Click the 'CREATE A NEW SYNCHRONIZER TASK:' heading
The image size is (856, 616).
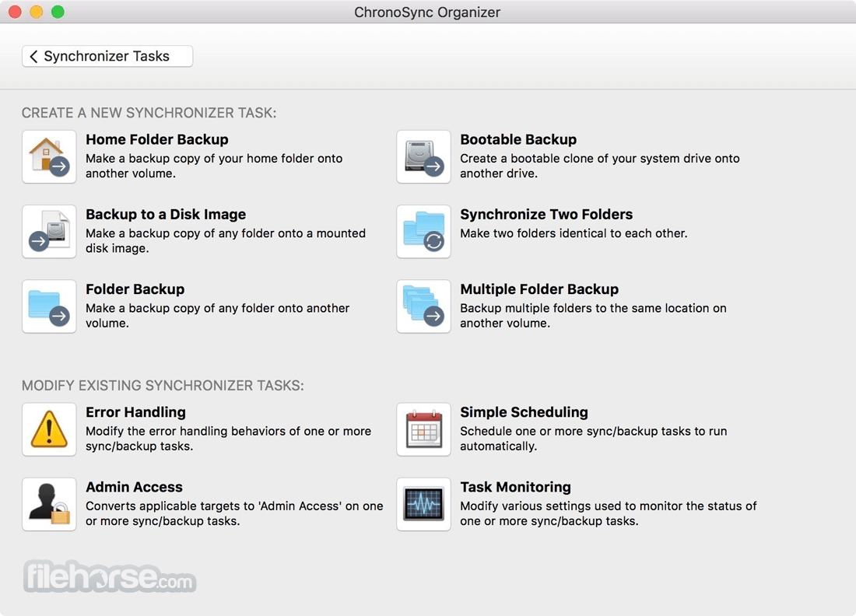[149, 113]
